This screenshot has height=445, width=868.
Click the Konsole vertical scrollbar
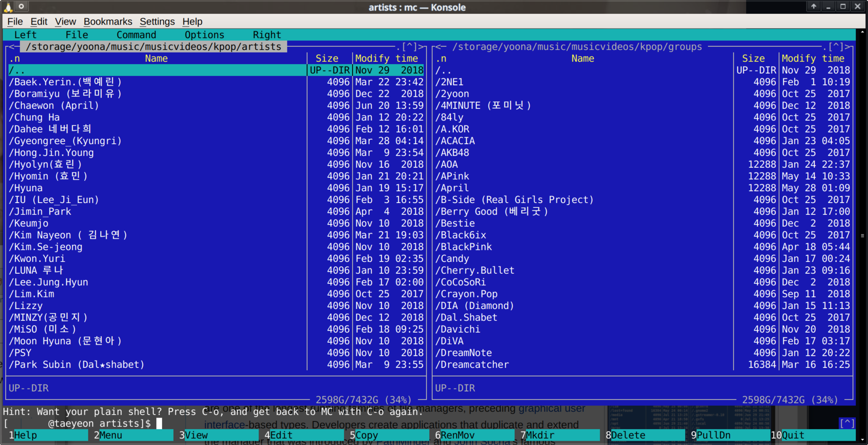[862, 235]
